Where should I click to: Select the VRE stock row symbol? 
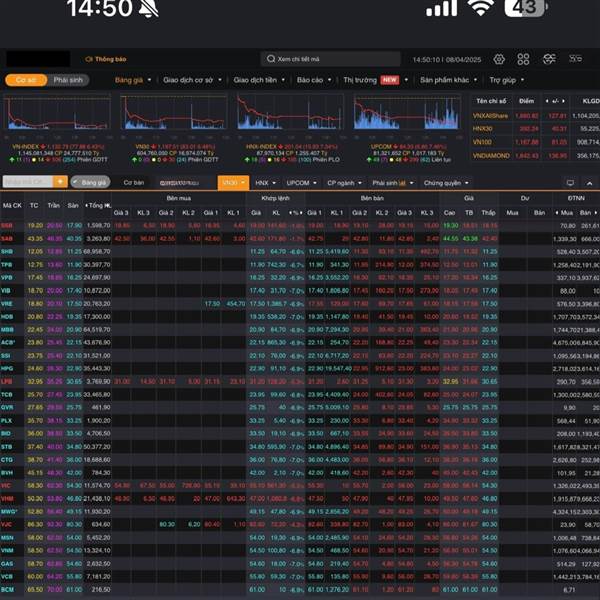coord(7,303)
